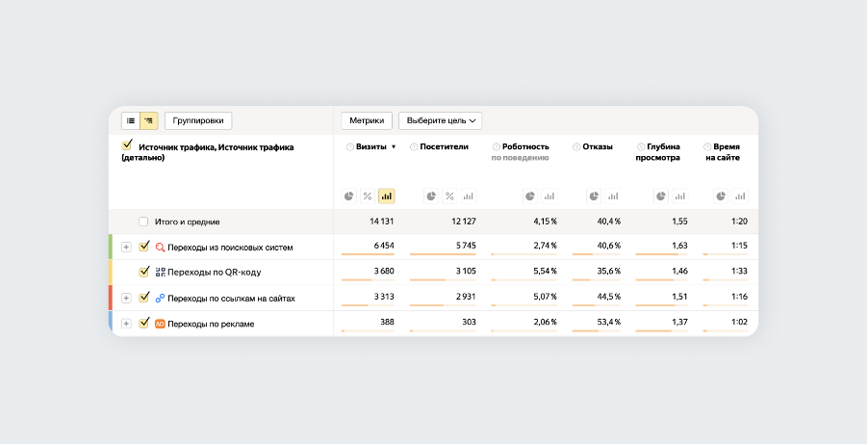The height and width of the screenshot is (445, 868).
Task: Click percent icon under Посетители
Action: 449,196
